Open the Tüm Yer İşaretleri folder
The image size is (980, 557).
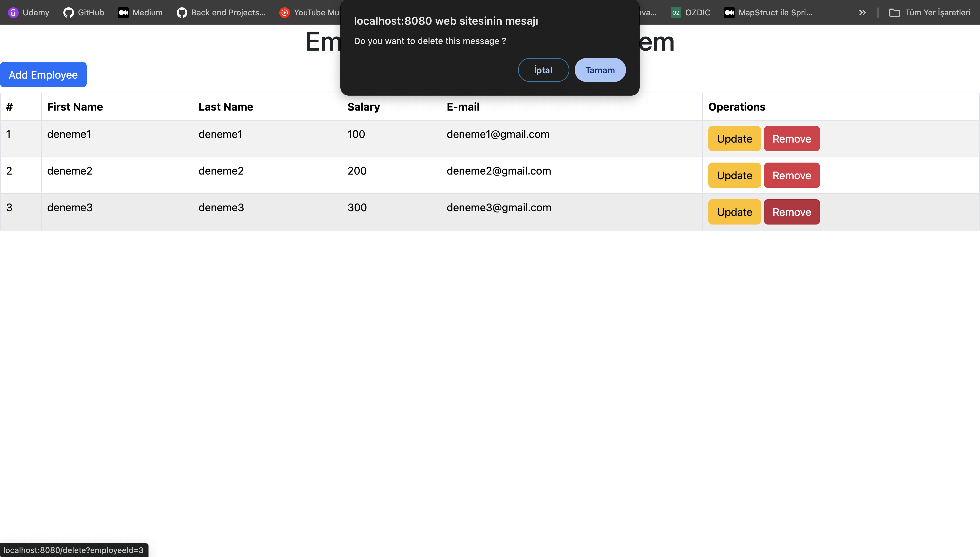click(929, 13)
